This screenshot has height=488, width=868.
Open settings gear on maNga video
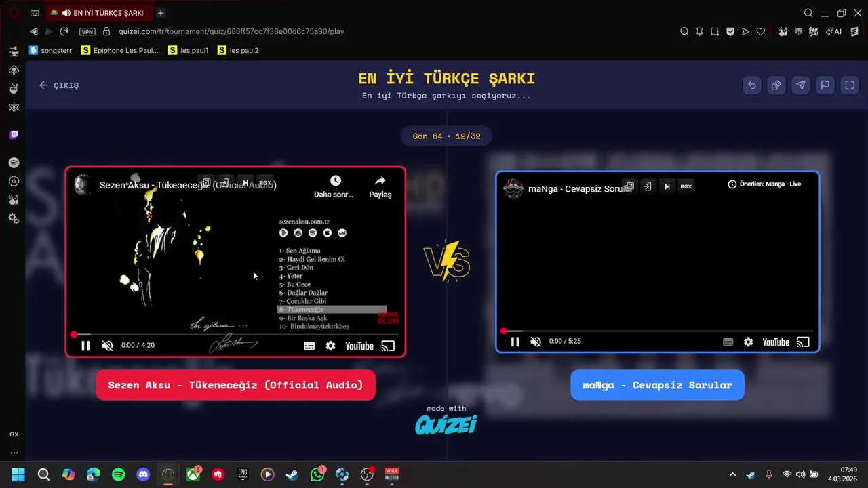click(748, 342)
